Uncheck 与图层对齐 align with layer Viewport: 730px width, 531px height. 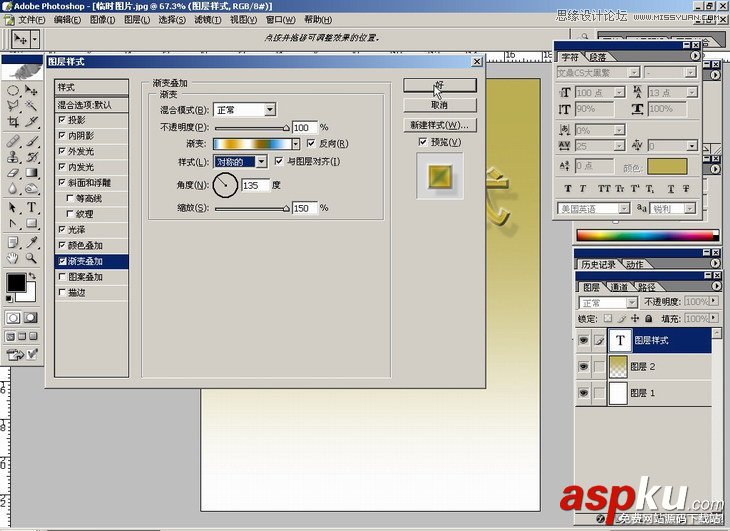pyautogui.click(x=278, y=161)
